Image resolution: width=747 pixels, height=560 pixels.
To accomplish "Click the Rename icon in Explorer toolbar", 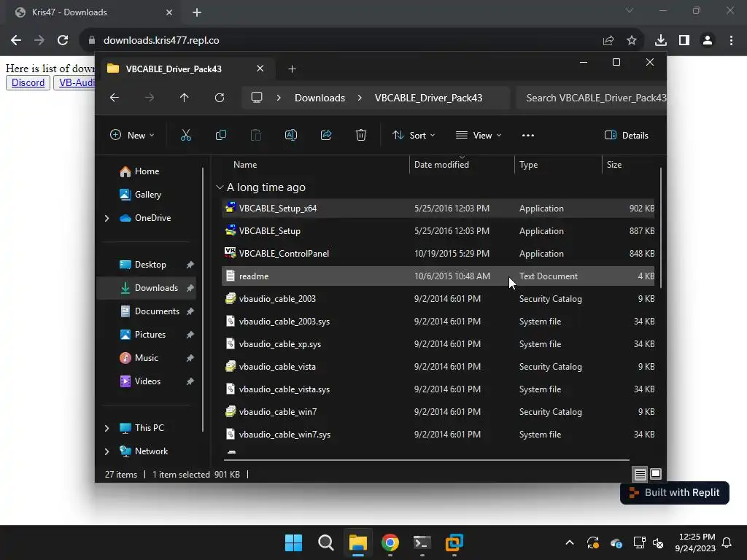I will coord(290,135).
